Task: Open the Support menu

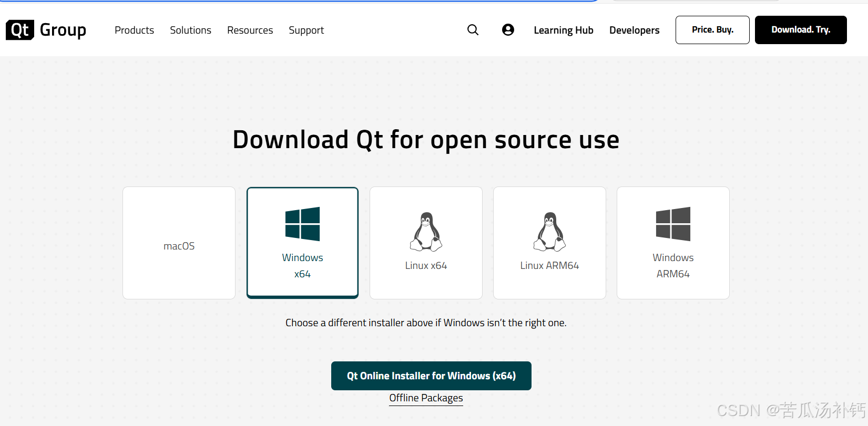Action: pyautogui.click(x=307, y=30)
